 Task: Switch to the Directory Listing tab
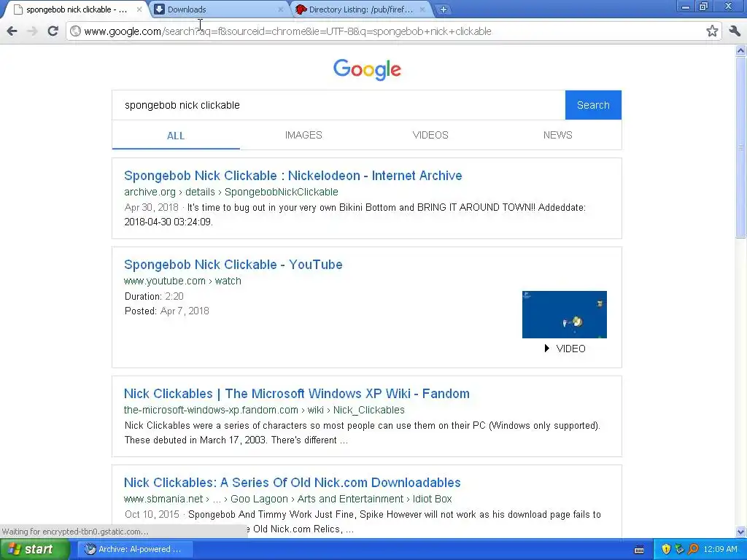tap(360, 9)
